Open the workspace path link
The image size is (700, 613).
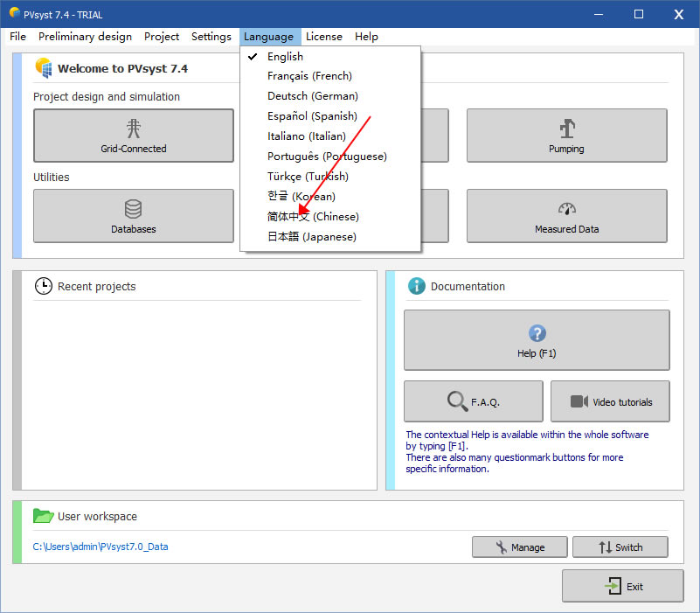pos(100,547)
